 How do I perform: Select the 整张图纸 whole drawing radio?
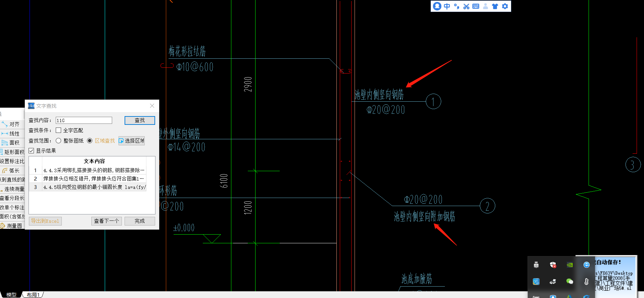coord(58,141)
